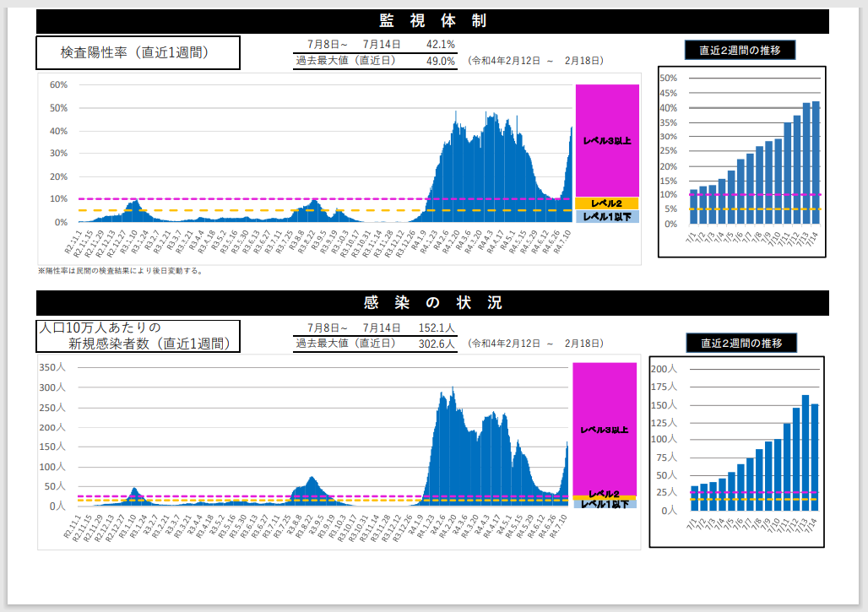Click the 監視体制 black header banner

click(x=432, y=21)
